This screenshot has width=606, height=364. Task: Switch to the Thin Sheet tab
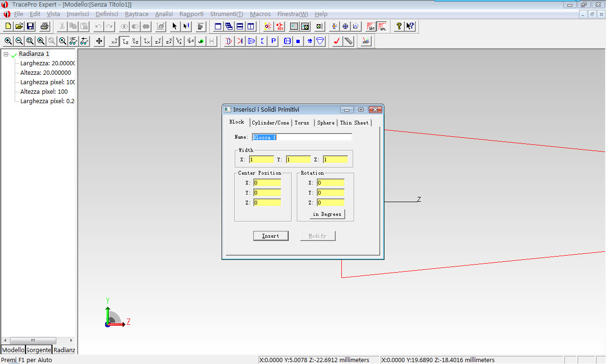[x=354, y=123]
